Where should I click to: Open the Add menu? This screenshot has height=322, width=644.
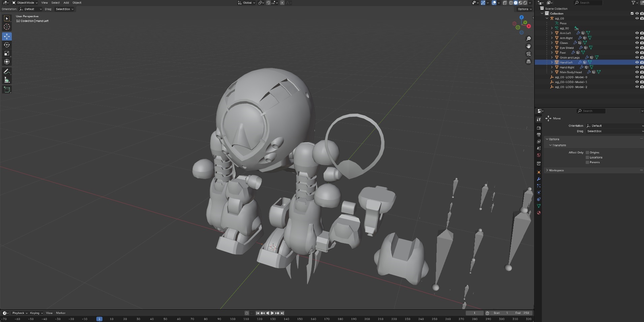pyautogui.click(x=66, y=3)
